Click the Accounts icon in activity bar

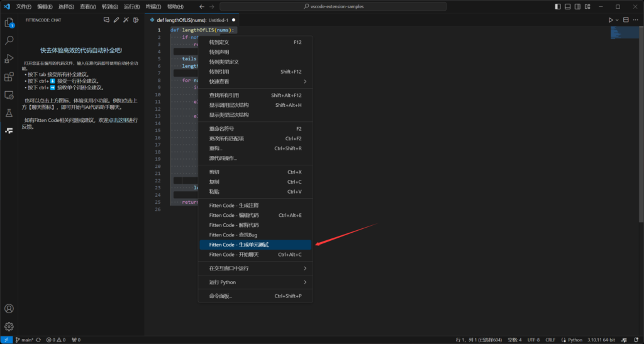pos(9,309)
